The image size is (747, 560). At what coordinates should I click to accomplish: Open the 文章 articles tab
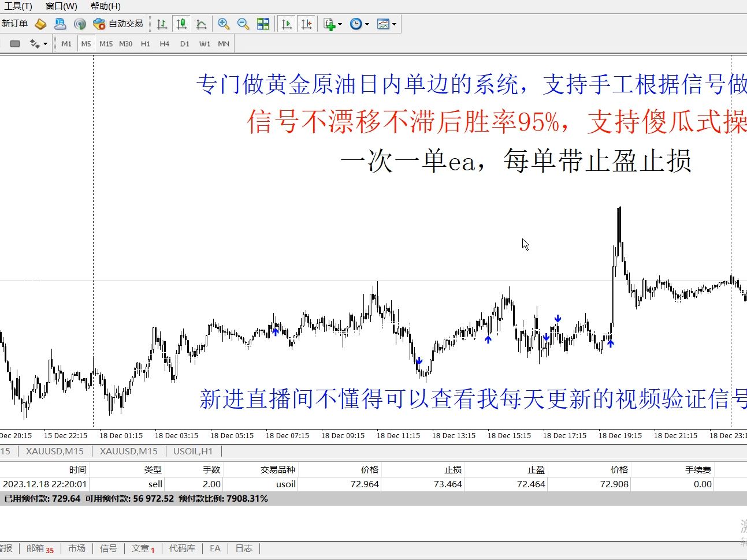coord(143,548)
